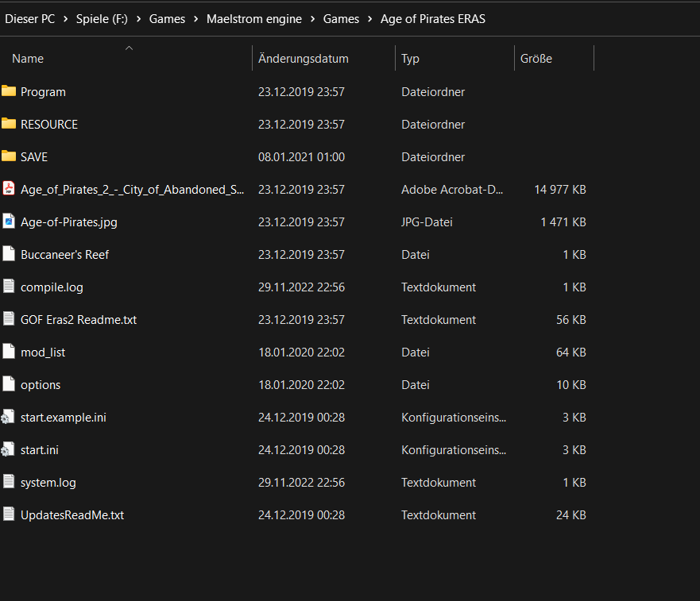Viewport: 700px width, 601px height.
Task: Select start.example.ini file name
Action: [x=64, y=418]
